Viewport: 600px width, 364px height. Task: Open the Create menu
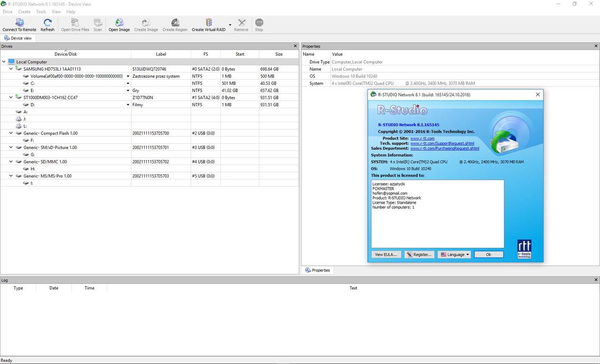click(x=24, y=12)
